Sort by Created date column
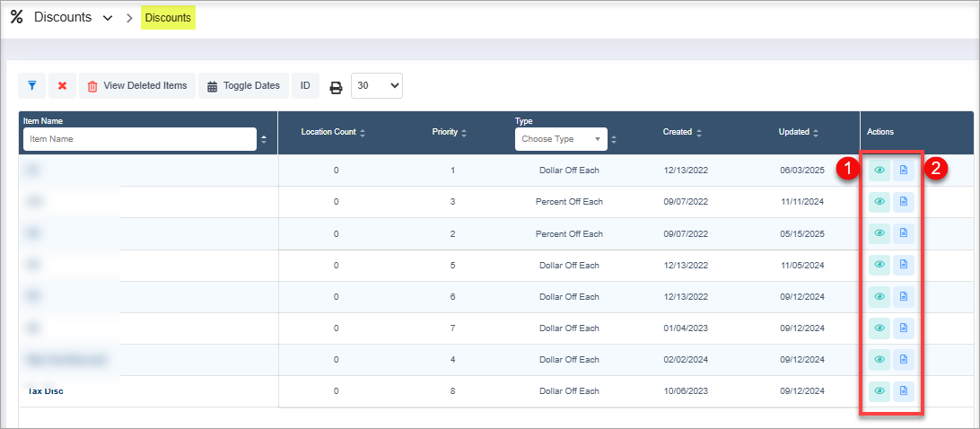The height and width of the screenshot is (429, 980). 682,132
